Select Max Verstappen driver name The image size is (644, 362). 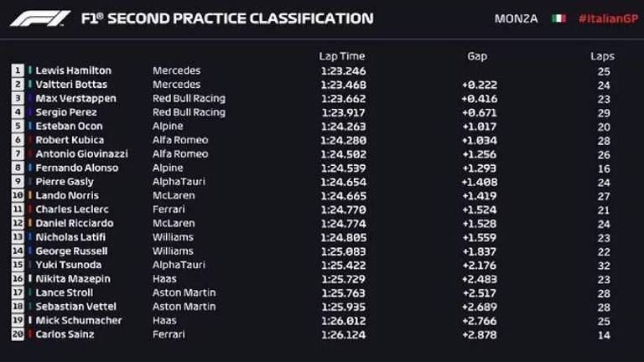click(75, 98)
